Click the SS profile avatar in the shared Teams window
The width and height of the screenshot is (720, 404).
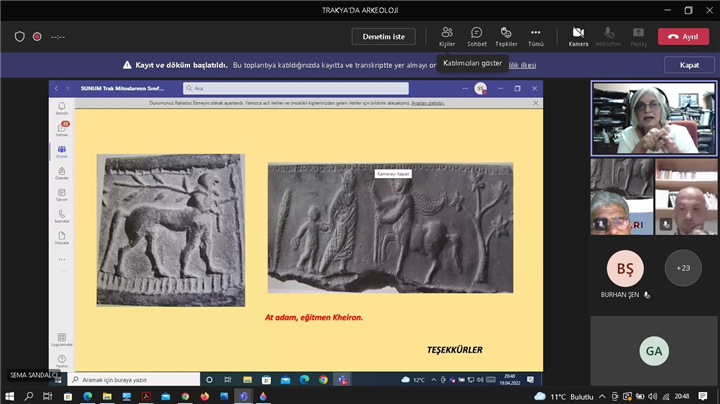480,88
